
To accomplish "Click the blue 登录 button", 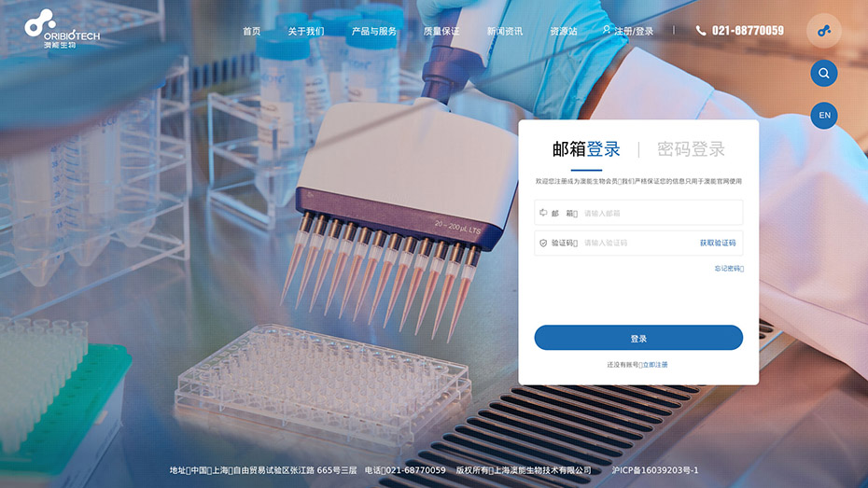I will click(638, 338).
